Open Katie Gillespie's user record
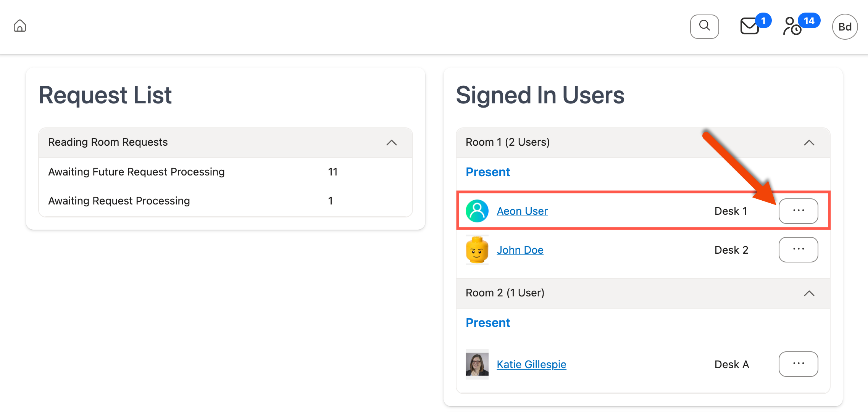This screenshot has width=868, height=412. click(x=531, y=364)
